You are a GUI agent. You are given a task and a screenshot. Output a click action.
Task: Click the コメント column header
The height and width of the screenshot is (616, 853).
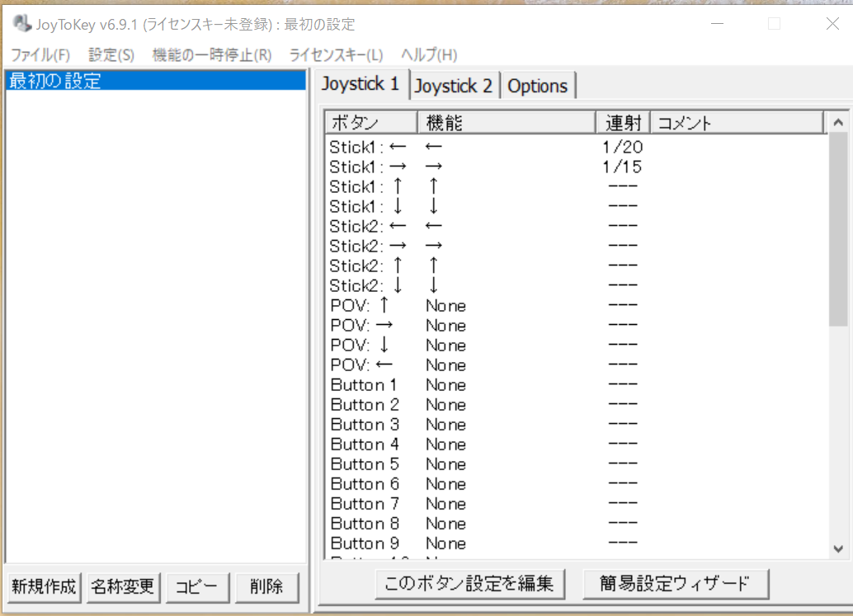[737, 123]
